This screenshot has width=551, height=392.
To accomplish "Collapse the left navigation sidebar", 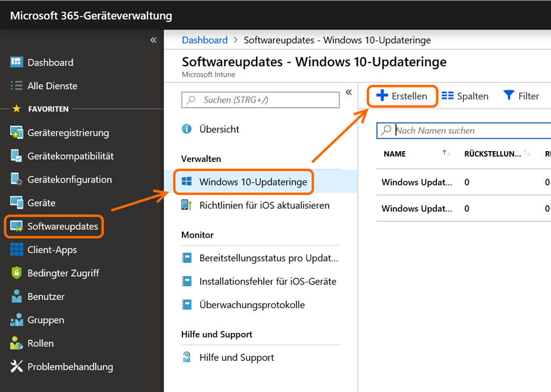I will (x=153, y=40).
